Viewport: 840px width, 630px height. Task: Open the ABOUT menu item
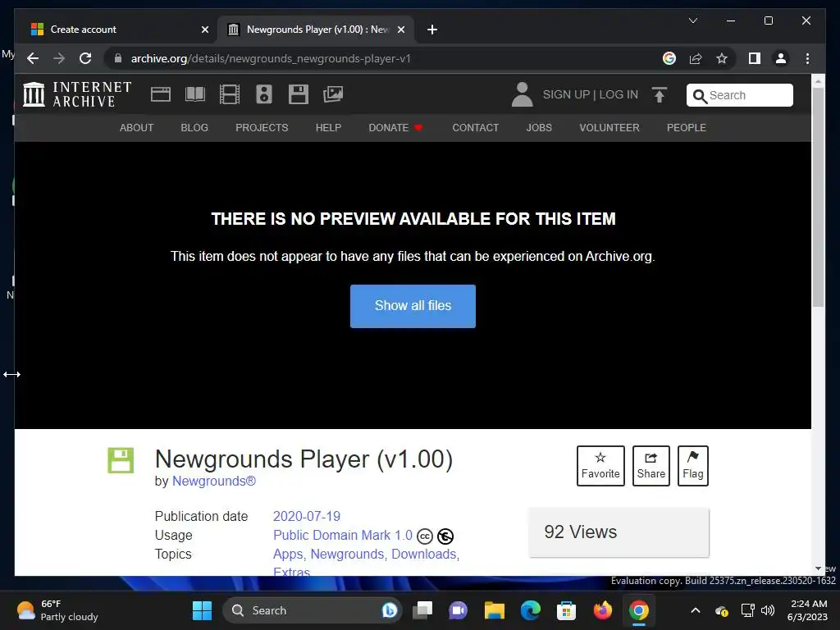pyautogui.click(x=136, y=128)
